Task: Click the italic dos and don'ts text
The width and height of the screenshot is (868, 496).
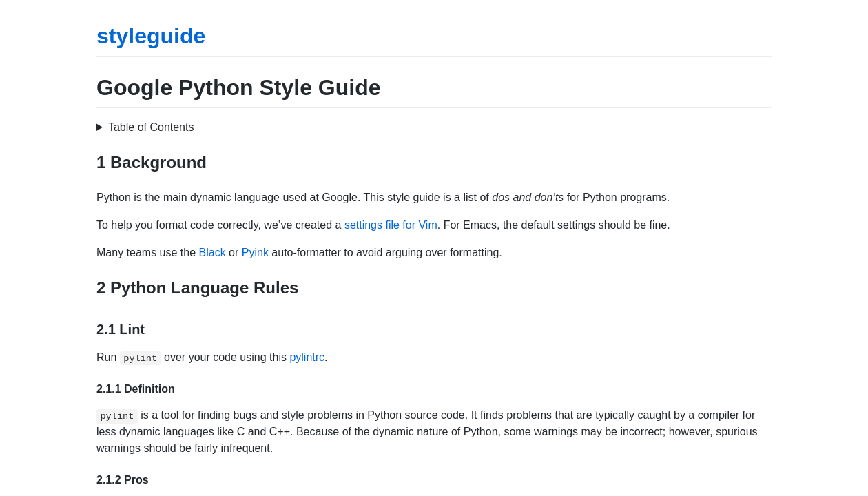Action: tap(528, 198)
